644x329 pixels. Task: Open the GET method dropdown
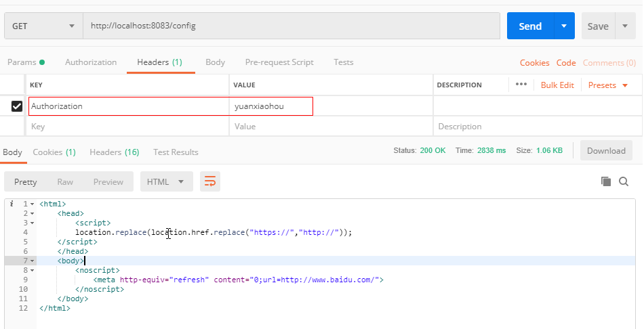[x=43, y=26]
